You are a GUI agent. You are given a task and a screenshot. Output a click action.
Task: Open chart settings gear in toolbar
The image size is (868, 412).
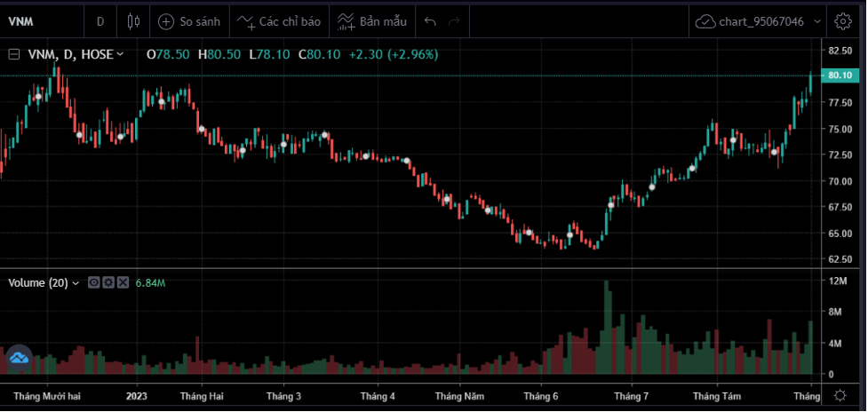842,20
